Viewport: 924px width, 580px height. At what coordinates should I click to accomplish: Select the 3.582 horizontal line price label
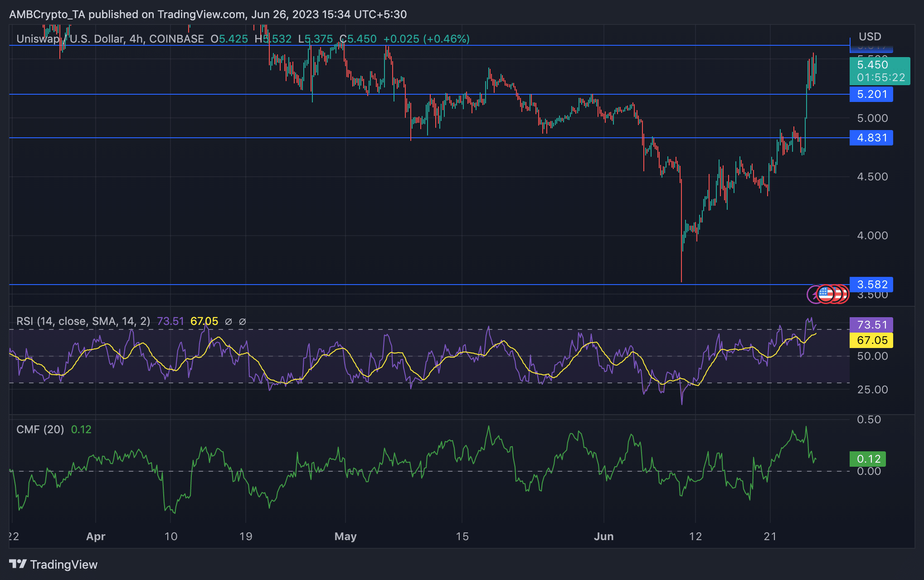[x=871, y=285]
